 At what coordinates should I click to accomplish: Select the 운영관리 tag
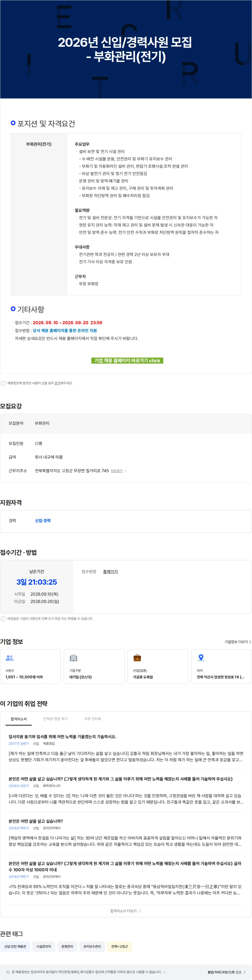tap(67, 946)
